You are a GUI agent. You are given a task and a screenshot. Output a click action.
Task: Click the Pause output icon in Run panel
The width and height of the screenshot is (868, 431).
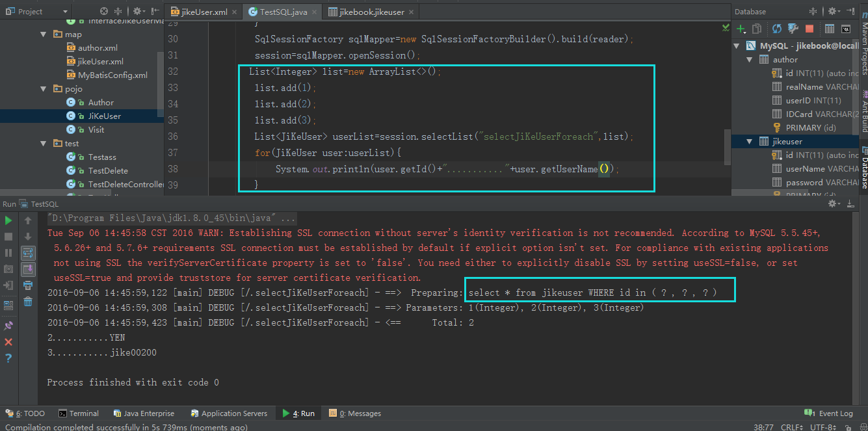point(8,253)
